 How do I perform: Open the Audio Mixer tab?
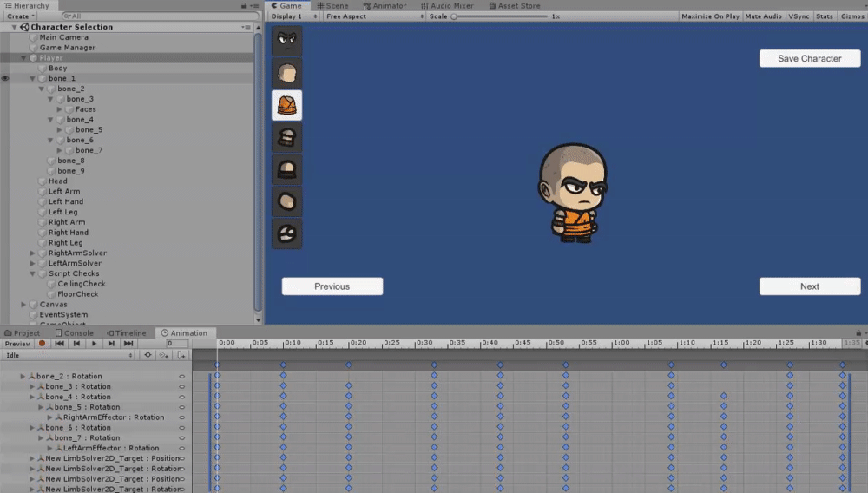(x=447, y=5)
